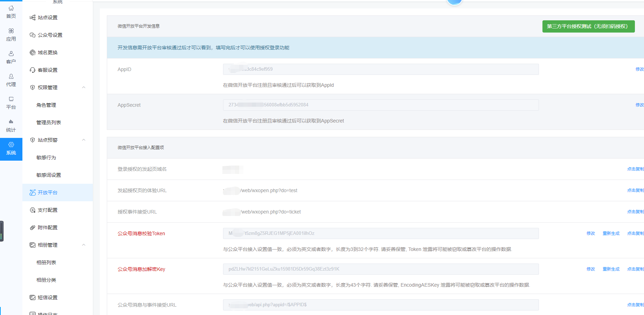Open the 统计 statistics icon in left rail
Image resolution: width=644 pixels, height=315 pixels.
[x=11, y=122]
